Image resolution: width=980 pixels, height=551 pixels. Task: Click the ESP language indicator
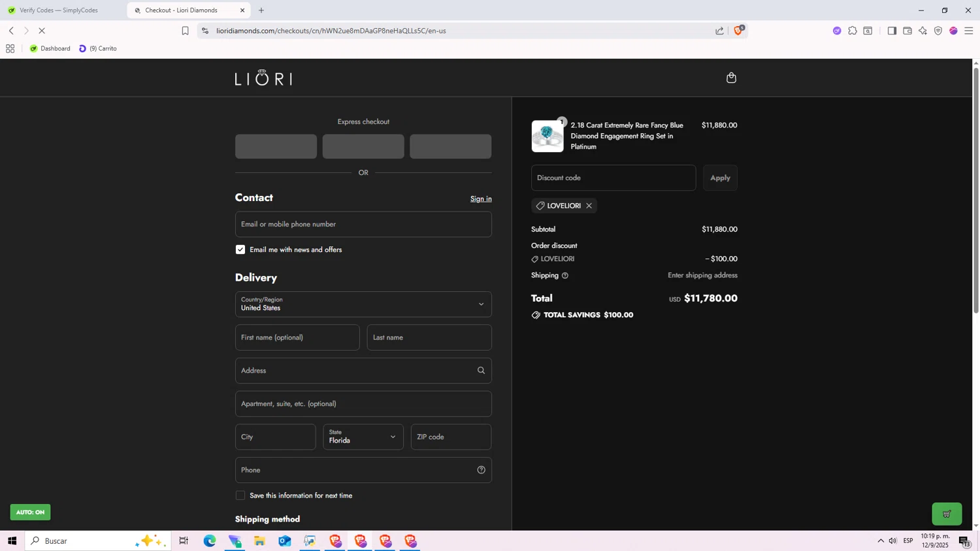(908, 541)
